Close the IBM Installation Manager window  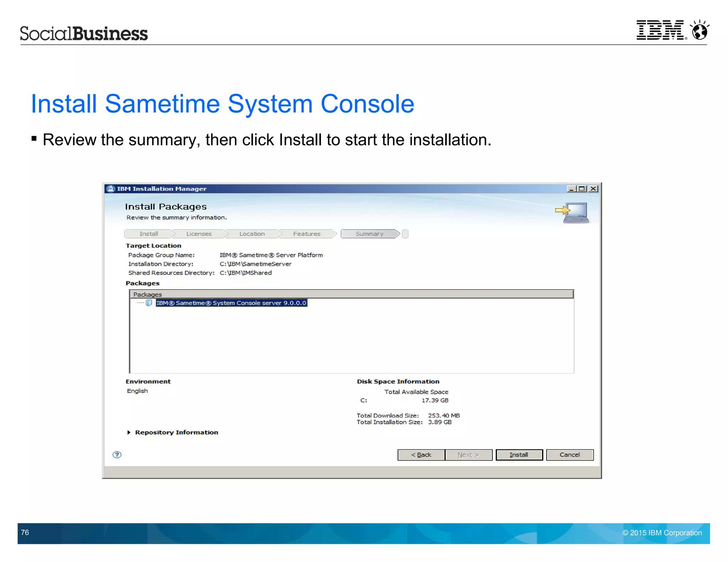pos(593,189)
